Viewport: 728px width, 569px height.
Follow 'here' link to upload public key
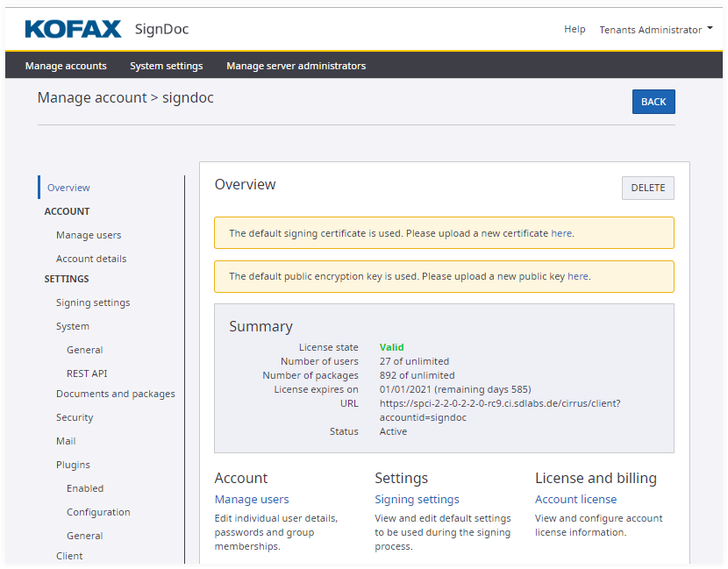click(x=577, y=276)
